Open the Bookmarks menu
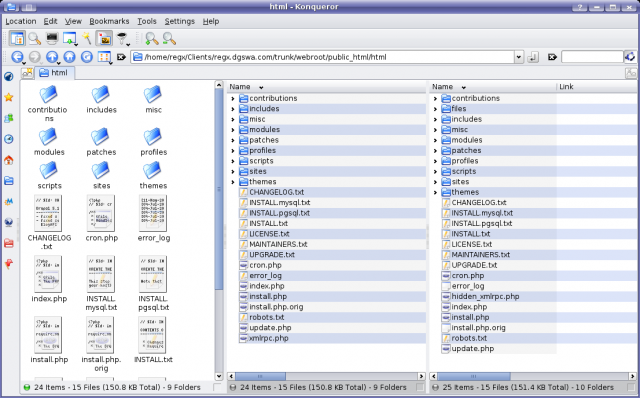The image size is (640, 398). pyautogui.click(x=109, y=21)
